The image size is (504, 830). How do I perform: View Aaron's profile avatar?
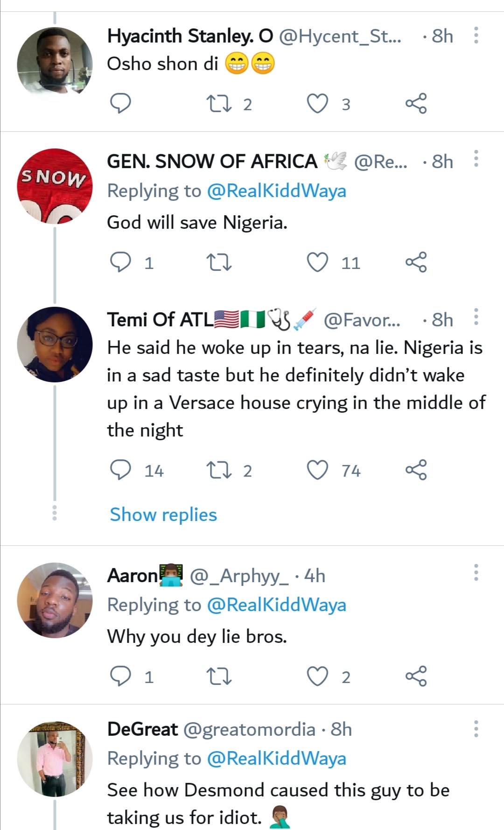[55, 600]
